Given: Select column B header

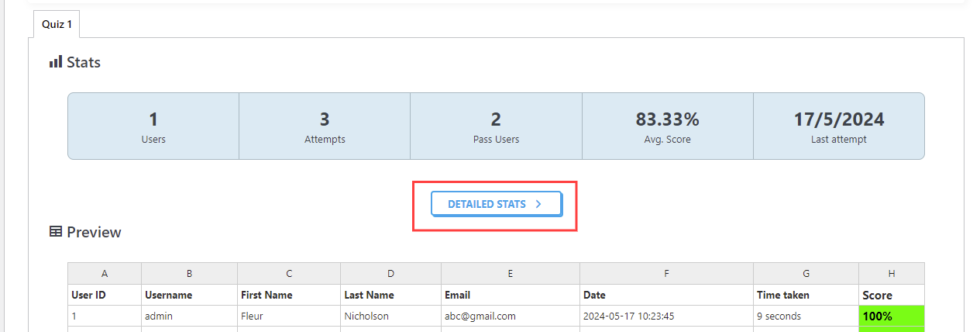Looking at the screenshot, I should point(189,274).
